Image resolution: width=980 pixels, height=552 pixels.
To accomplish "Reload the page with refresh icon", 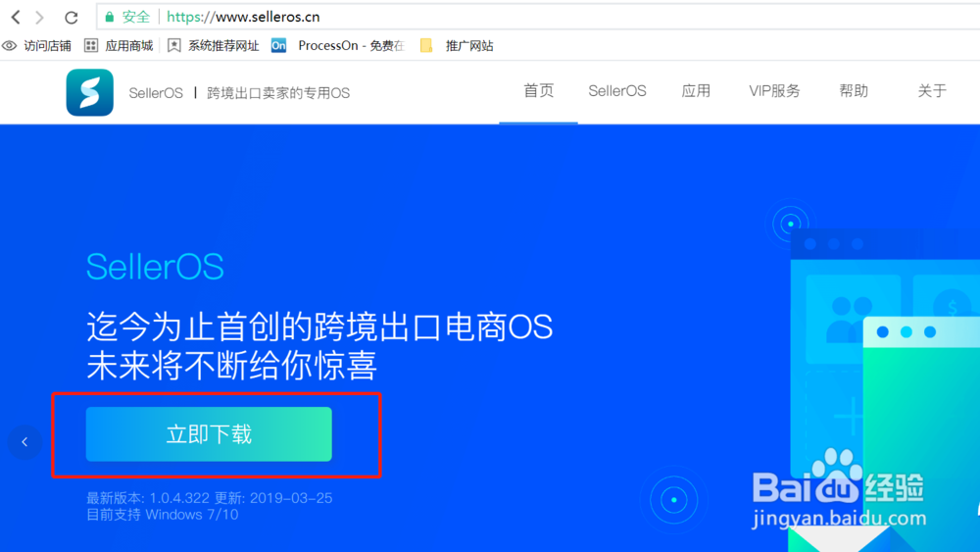I will [72, 18].
